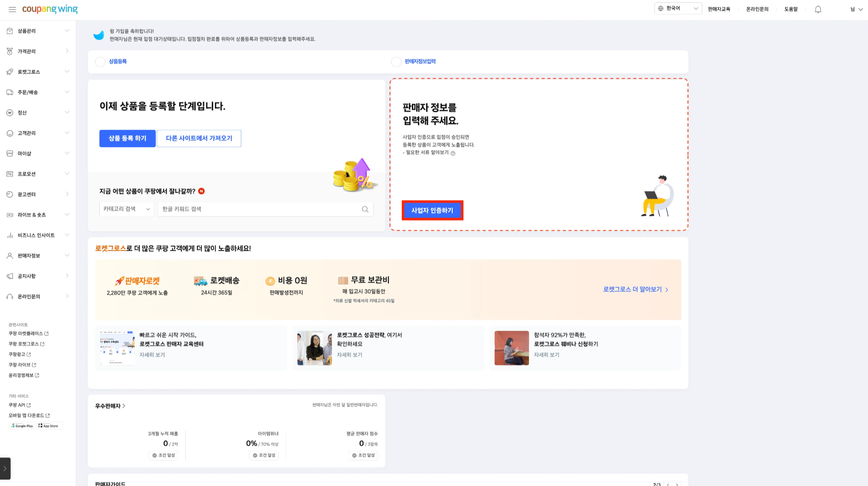Open the 쿠팡 API link
This screenshot has width=868, height=486.
pyautogui.click(x=17, y=405)
